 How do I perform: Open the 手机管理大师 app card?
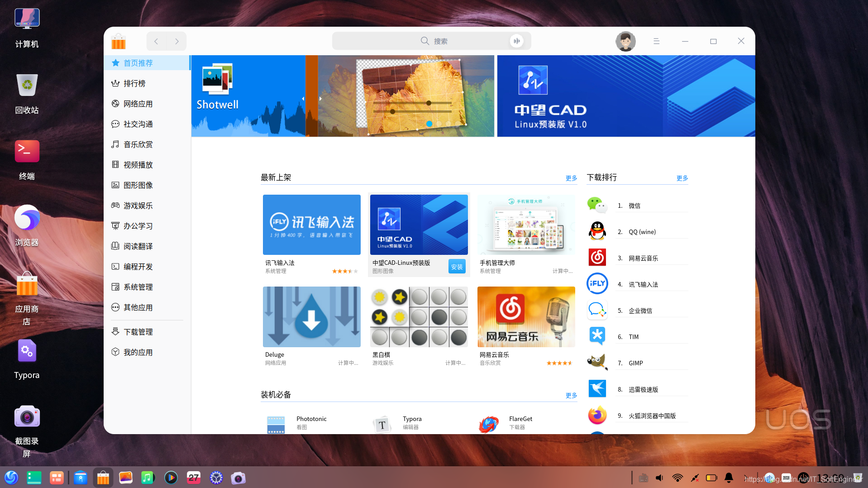pyautogui.click(x=526, y=234)
